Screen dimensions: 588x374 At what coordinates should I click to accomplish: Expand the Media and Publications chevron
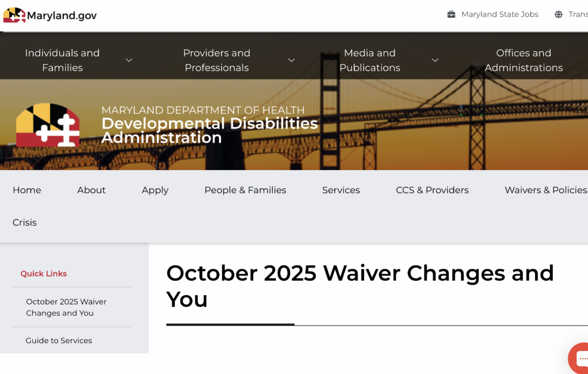tap(435, 60)
